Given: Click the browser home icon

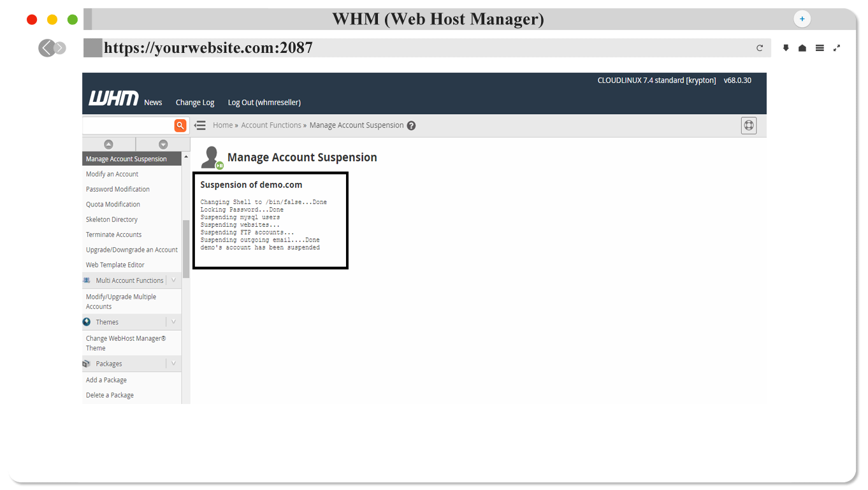Looking at the screenshot, I should point(802,48).
